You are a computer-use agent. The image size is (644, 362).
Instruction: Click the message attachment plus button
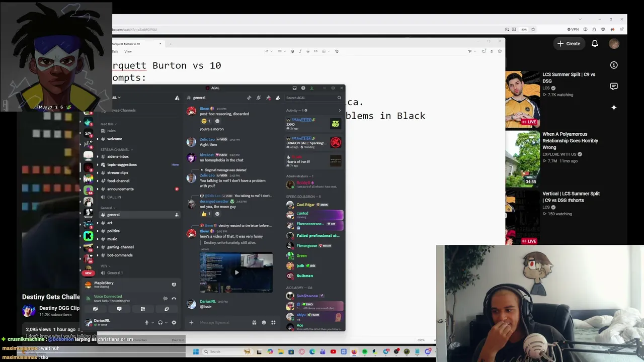(191, 322)
